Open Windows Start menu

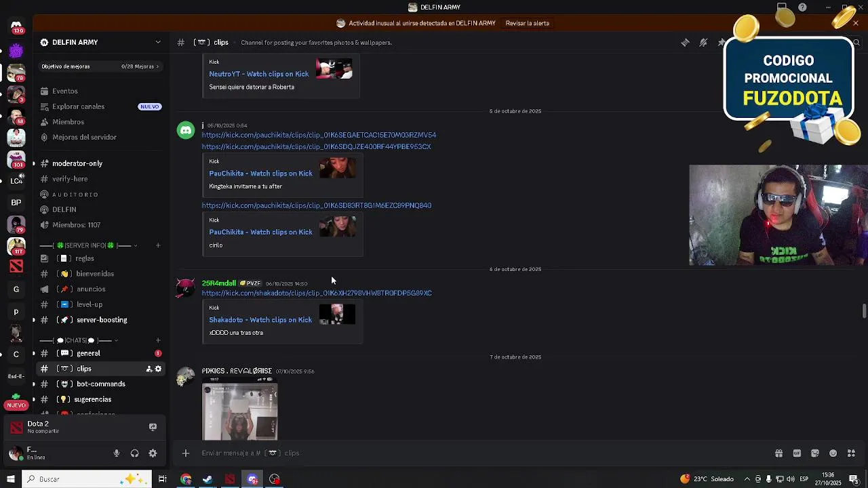tap(10, 479)
